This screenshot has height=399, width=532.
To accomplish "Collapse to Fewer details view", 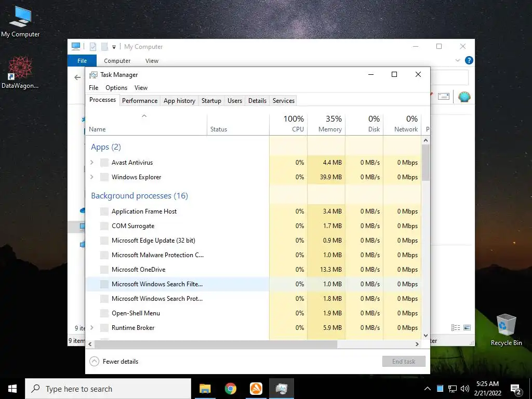I will (114, 362).
